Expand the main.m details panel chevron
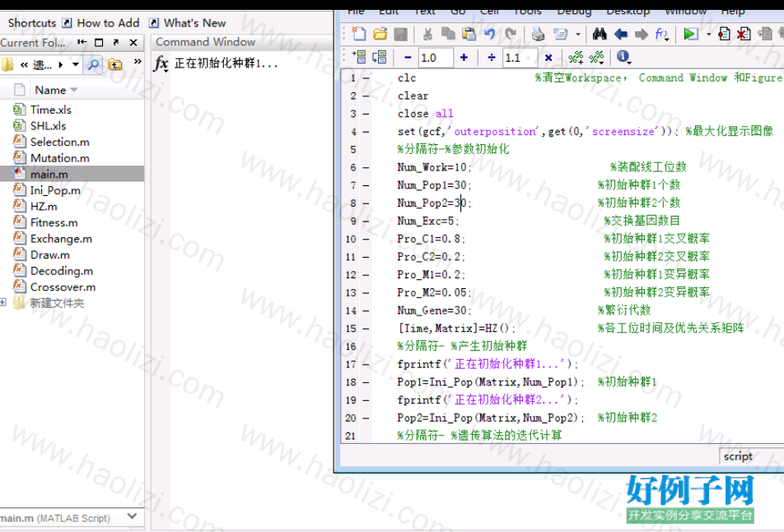The width and height of the screenshot is (784, 532). coord(132,516)
